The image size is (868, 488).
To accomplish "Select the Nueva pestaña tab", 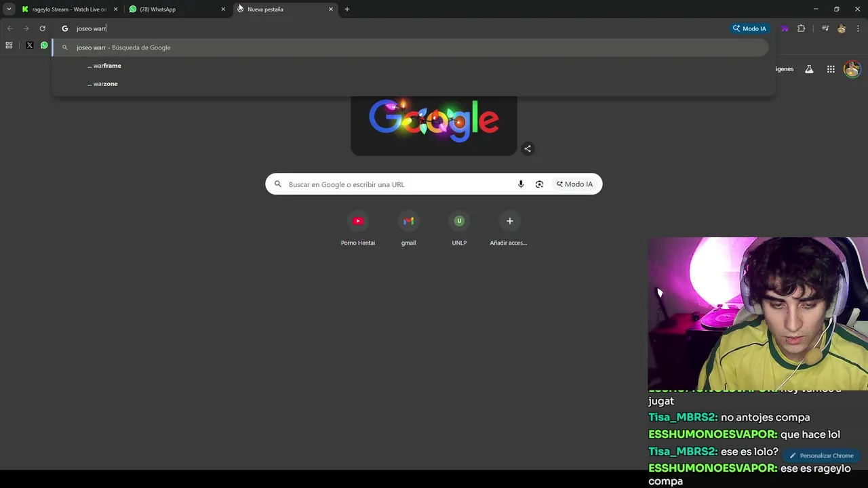I will click(x=285, y=9).
